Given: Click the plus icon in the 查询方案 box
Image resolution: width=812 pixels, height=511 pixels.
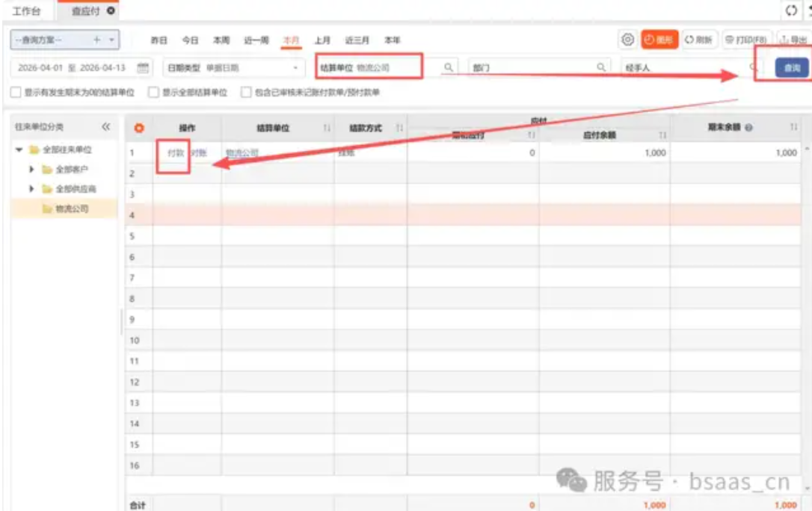Looking at the screenshot, I should click(97, 40).
